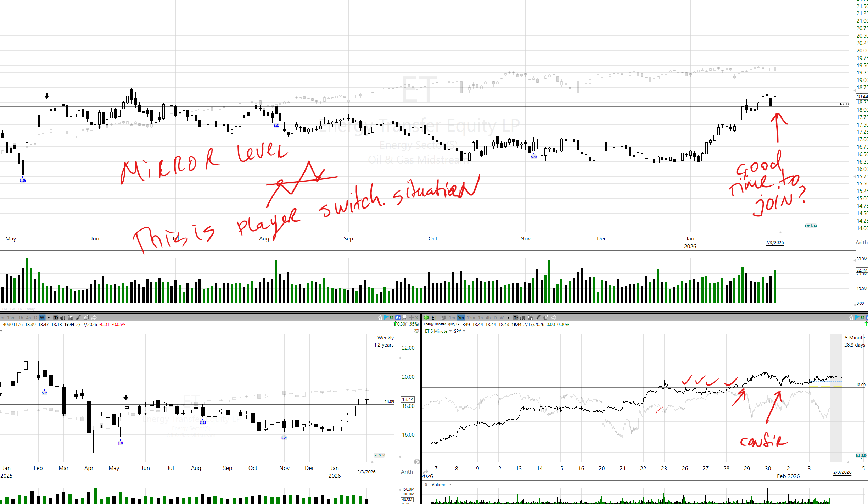Image resolution: width=868 pixels, height=504 pixels.
Task: Open the data table grid icon in 5-minute chart
Action: [530, 317]
